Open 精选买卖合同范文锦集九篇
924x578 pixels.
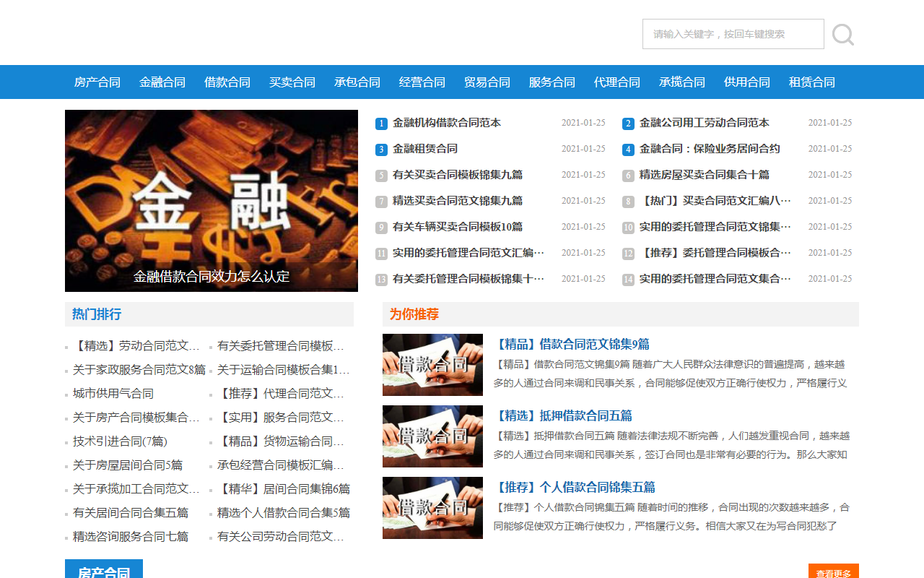pos(458,201)
